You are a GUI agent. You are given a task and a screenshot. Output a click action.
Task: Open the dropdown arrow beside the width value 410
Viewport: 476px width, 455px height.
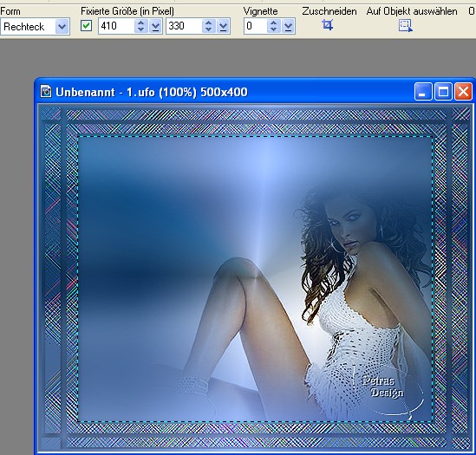coord(156,26)
